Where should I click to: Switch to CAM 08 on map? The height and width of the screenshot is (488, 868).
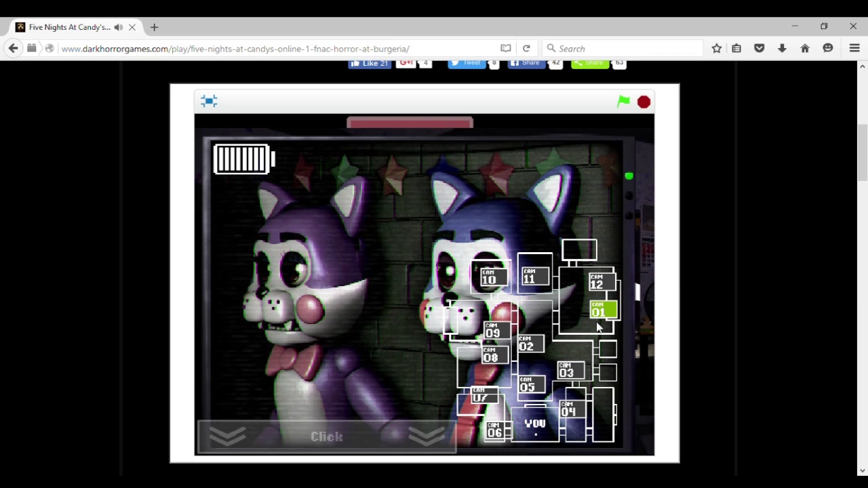tap(496, 355)
